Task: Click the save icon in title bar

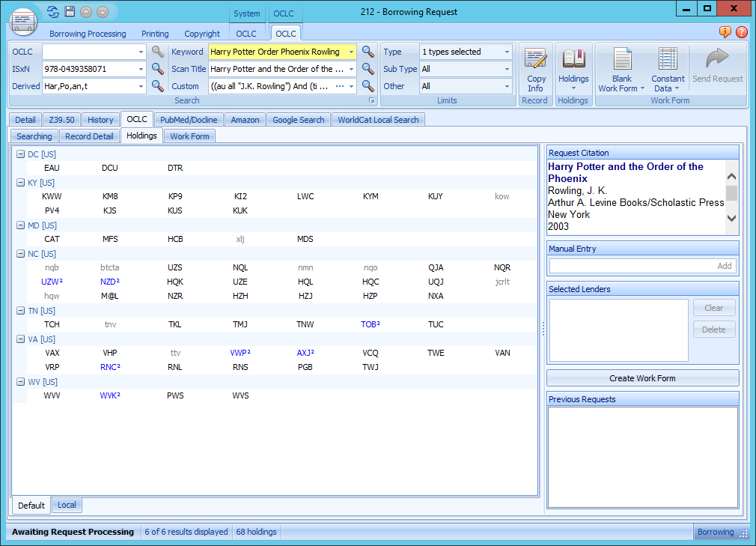Action: tap(70, 11)
